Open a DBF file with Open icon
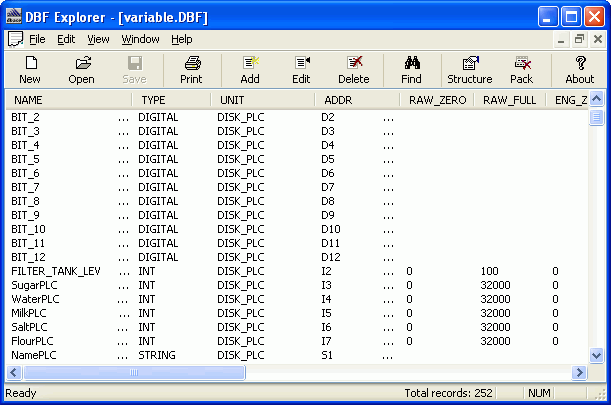This screenshot has height=405, width=611. coord(81,70)
